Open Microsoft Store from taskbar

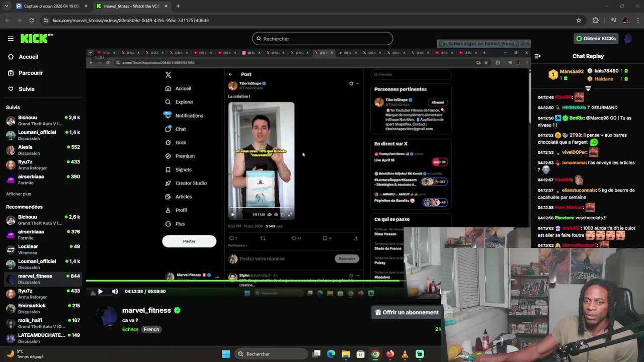click(x=360, y=354)
